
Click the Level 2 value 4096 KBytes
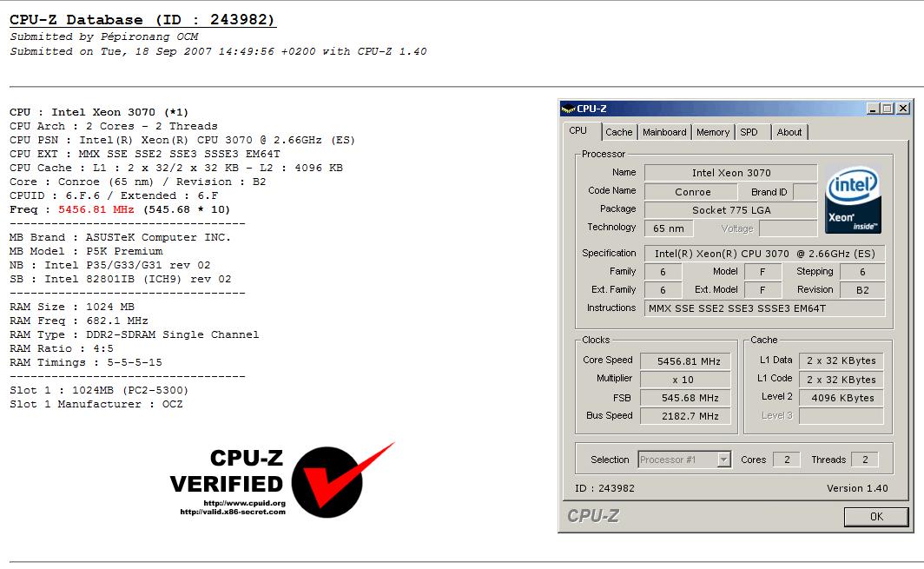(841, 398)
